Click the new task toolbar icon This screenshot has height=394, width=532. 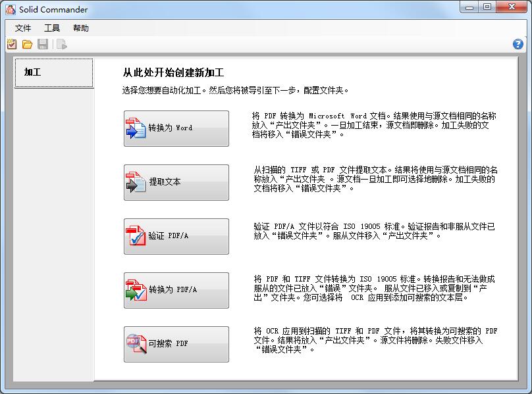point(12,44)
